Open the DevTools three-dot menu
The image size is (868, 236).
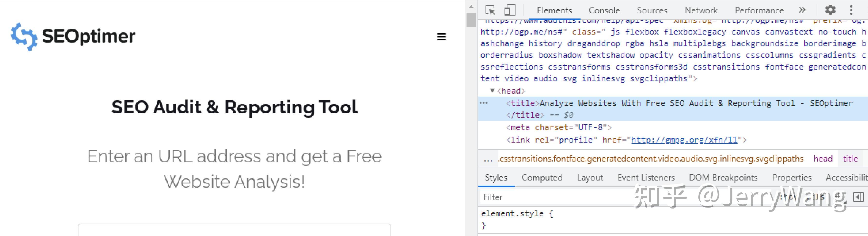tap(851, 10)
